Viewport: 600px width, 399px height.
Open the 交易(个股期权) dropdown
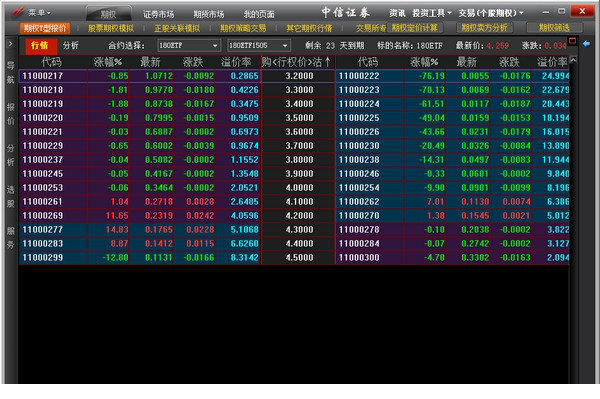[491, 13]
